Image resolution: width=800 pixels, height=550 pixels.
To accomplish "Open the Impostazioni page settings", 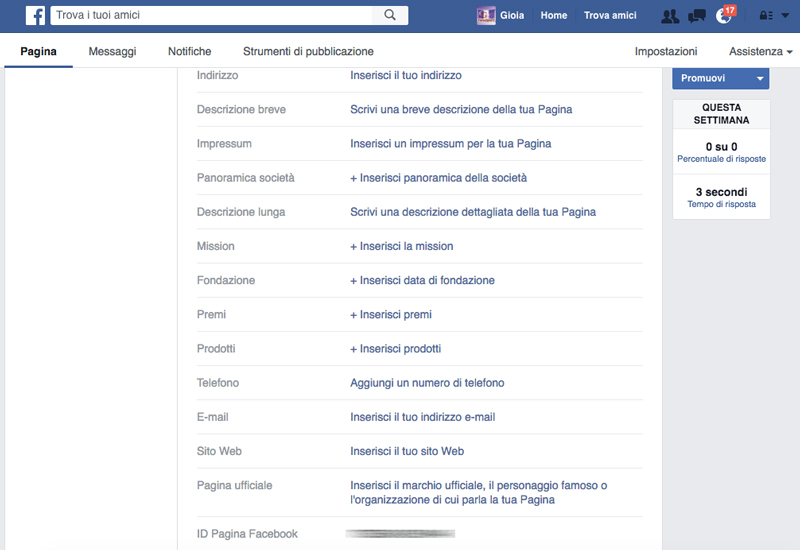I will click(666, 51).
